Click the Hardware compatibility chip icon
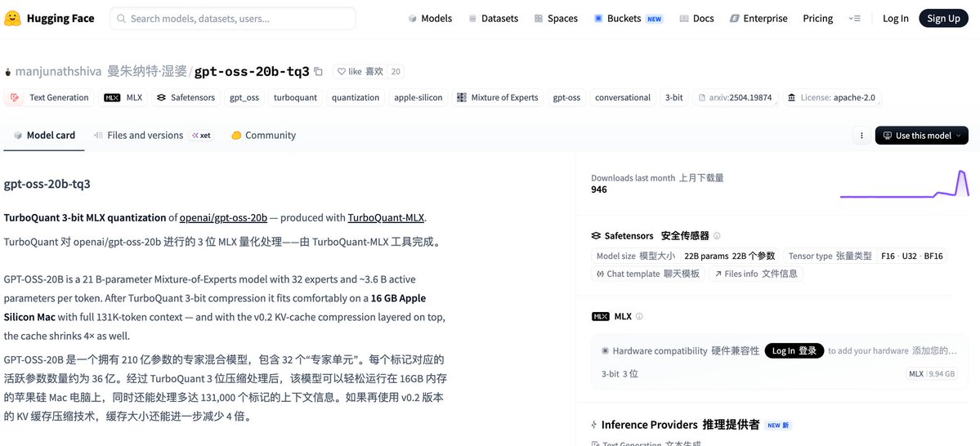The height and width of the screenshot is (446, 980). pyautogui.click(x=605, y=351)
